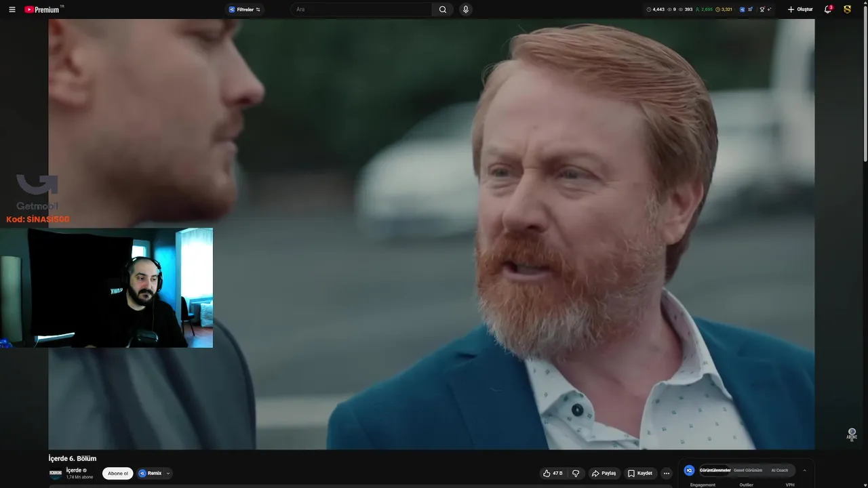Click the Outlier column label

tap(747, 485)
